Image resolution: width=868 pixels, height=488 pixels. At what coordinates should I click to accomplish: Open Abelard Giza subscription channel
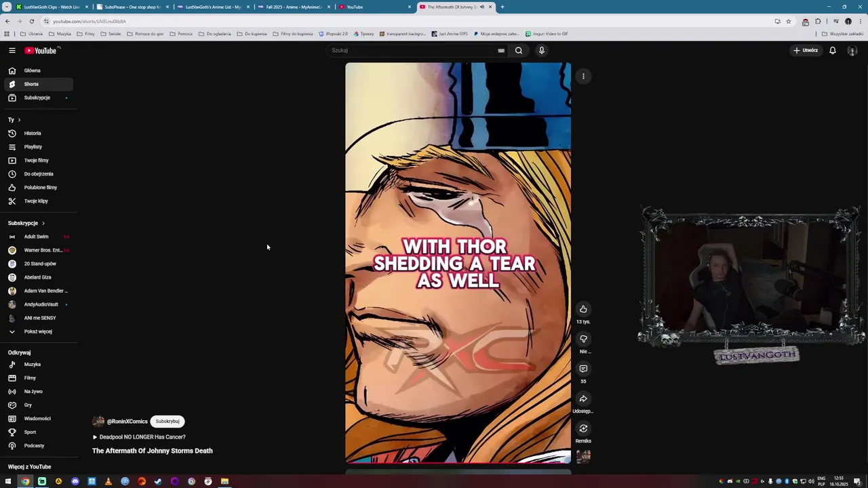tap(39, 277)
